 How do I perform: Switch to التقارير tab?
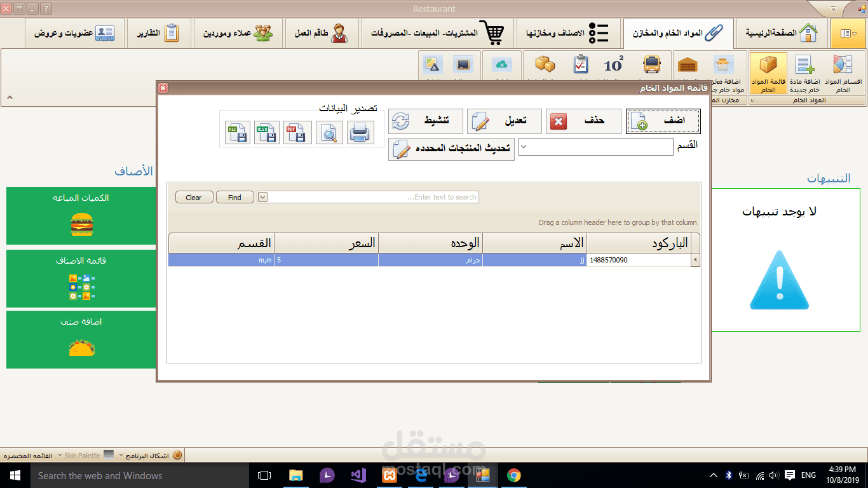click(x=159, y=33)
